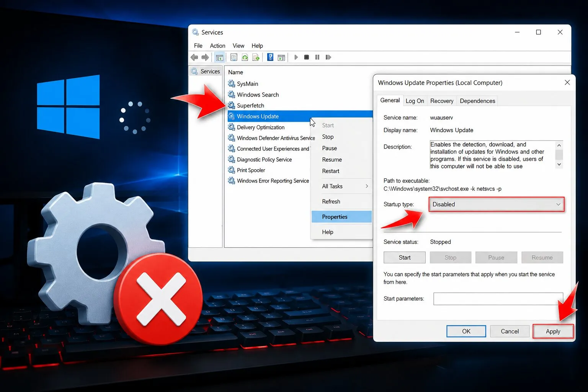Screen dimensions: 588x392
Task: Open the View menu
Action: click(238, 46)
